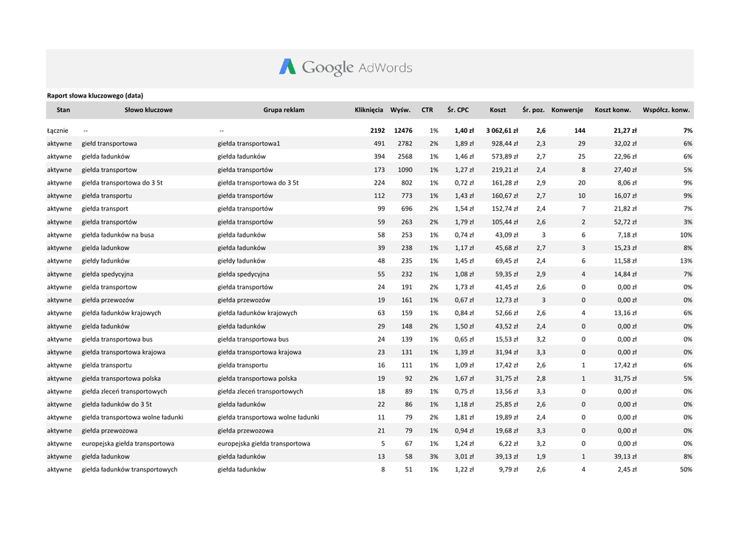Click the 'Raport słowa kluczowego (data)' title

coord(95,95)
